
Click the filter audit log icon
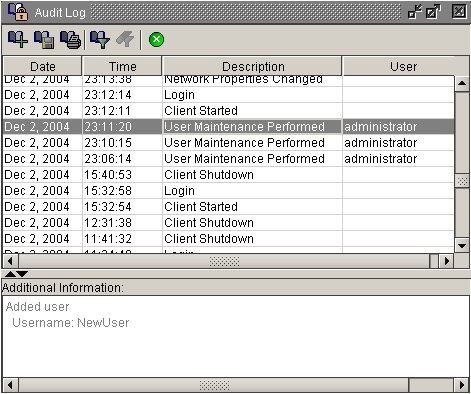click(x=100, y=40)
